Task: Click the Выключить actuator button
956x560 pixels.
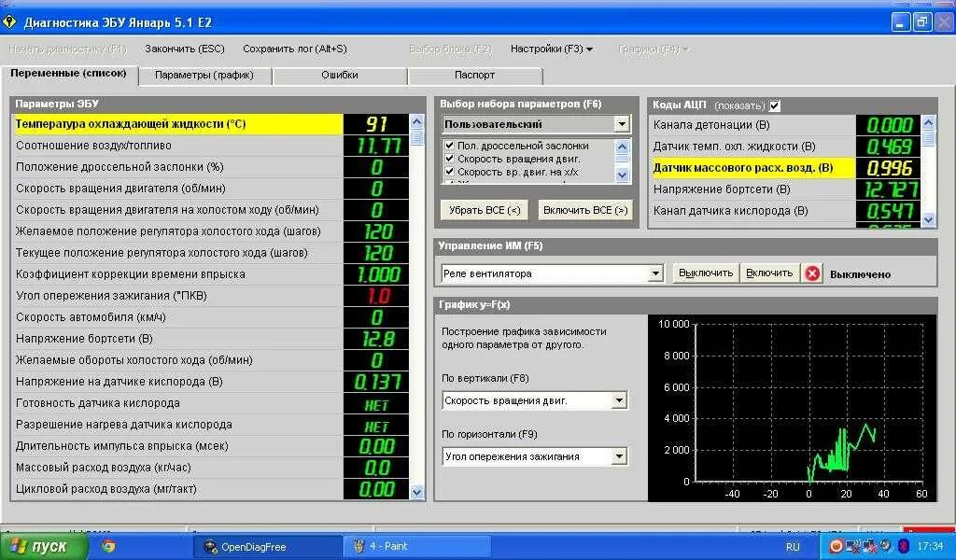Action: click(x=706, y=273)
